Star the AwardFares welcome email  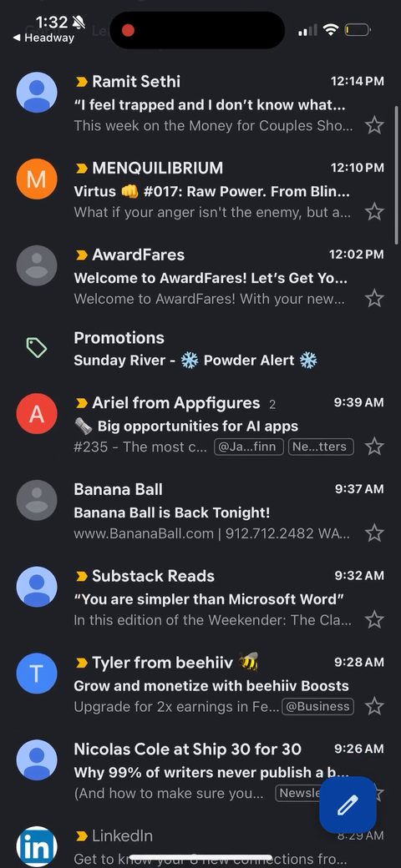[374, 299]
